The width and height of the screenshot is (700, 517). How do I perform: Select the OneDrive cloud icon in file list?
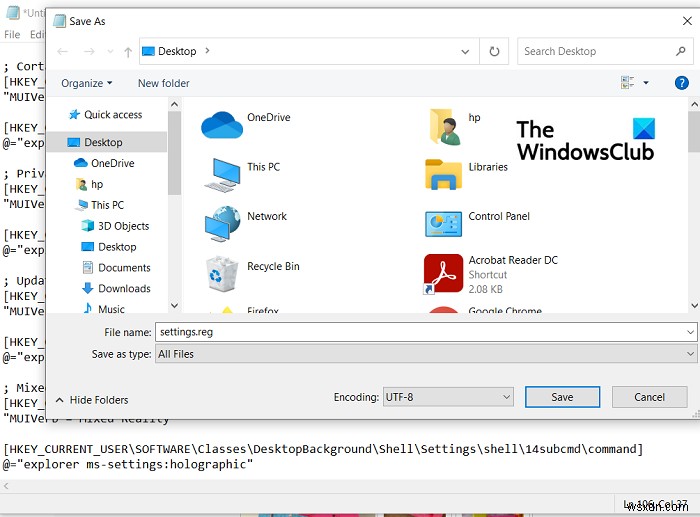[x=222, y=125]
